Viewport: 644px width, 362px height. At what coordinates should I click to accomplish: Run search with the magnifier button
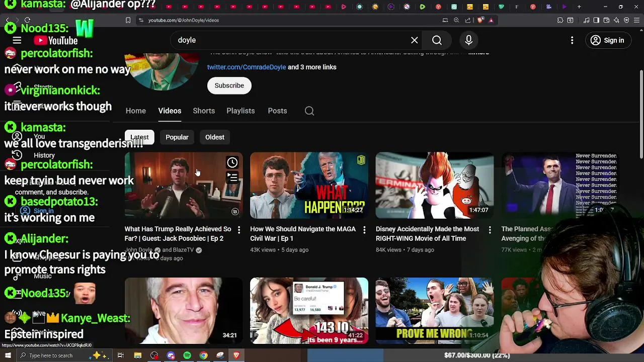437,40
